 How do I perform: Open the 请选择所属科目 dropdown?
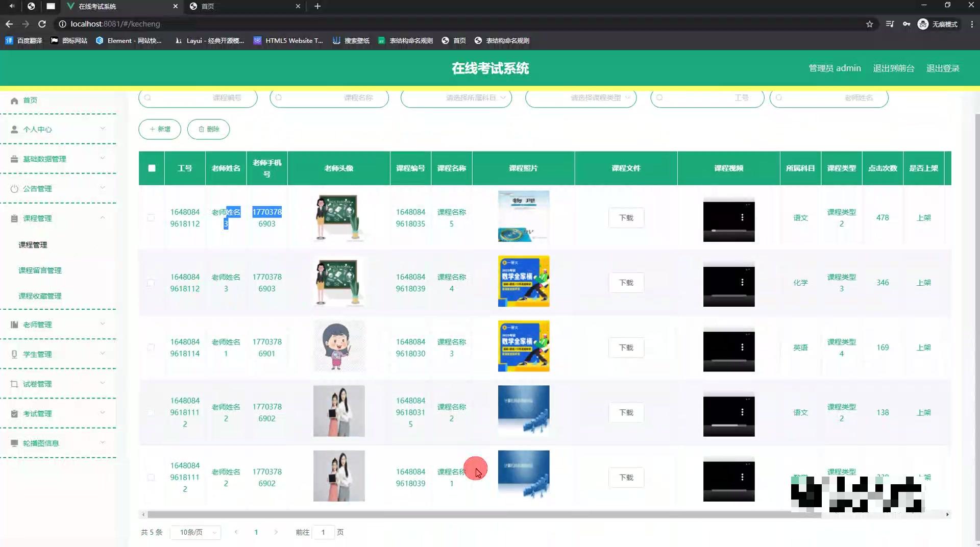coord(456,98)
